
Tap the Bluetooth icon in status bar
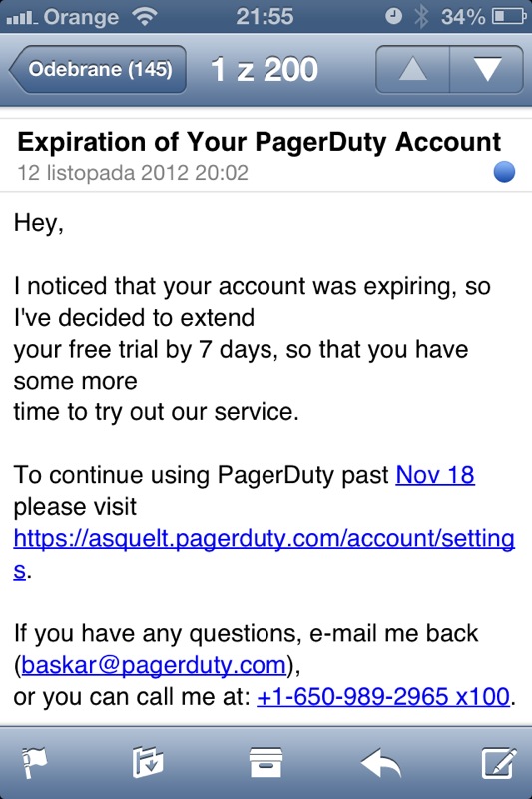tap(421, 16)
